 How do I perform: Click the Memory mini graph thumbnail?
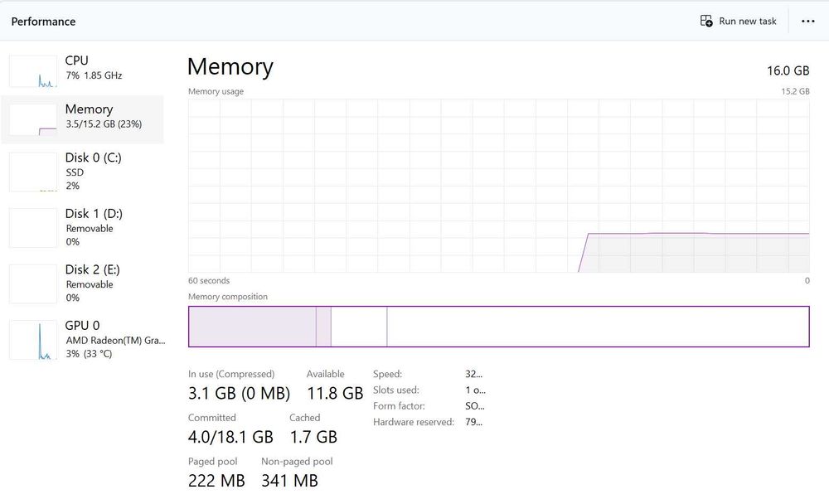[x=33, y=120]
